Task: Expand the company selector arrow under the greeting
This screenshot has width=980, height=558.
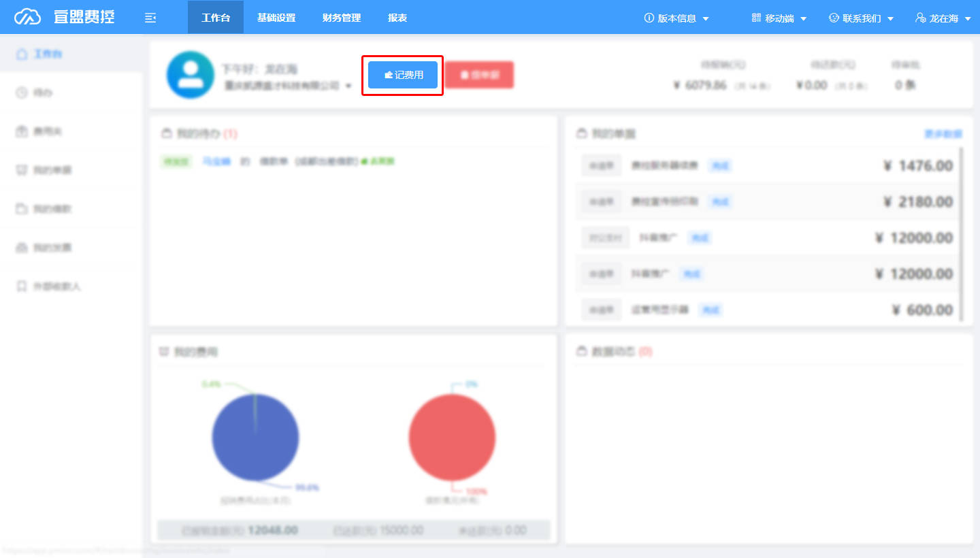Action: (348, 86)
